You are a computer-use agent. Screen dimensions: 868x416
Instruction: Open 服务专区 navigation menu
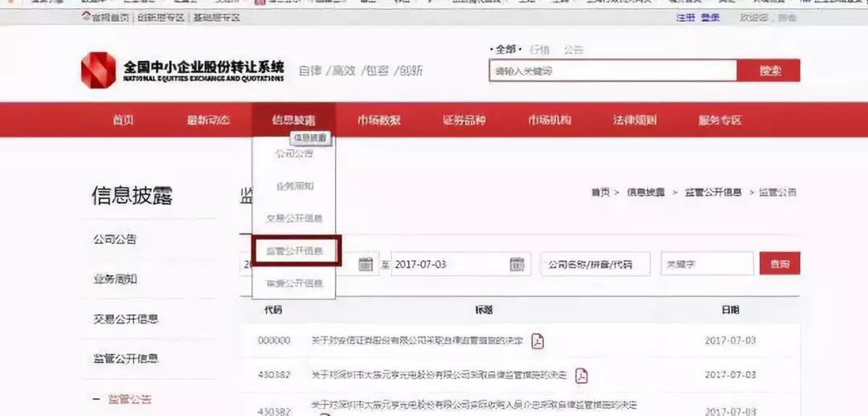(x=719, y=120)
